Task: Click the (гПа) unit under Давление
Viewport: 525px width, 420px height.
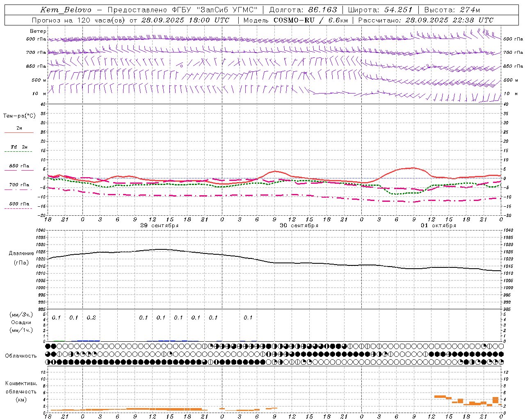Action: pos(21,263)
